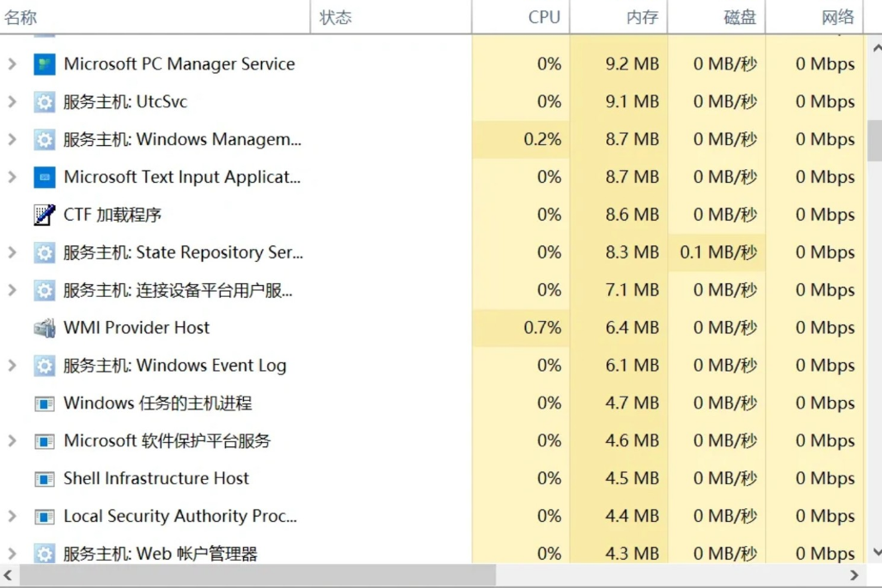The image size is (882, 588).
Task: Click the 0.2% CPU value
Action: (x=542, y=139)
